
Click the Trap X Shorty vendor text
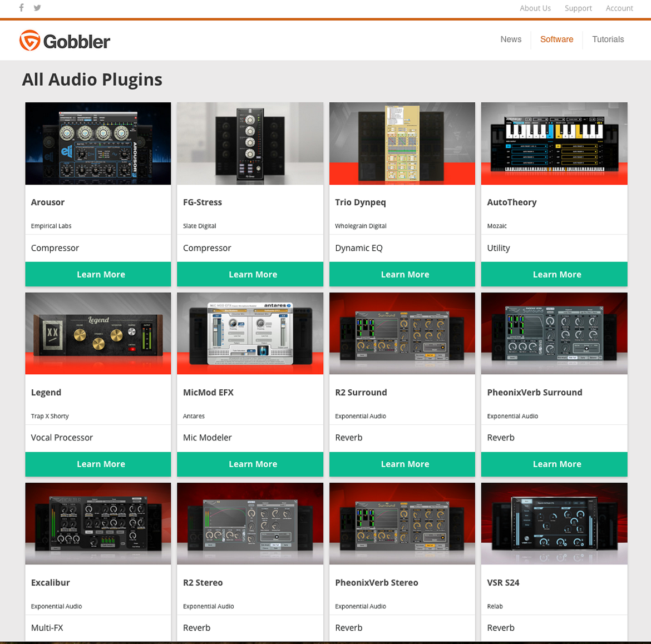click(50, 416)
